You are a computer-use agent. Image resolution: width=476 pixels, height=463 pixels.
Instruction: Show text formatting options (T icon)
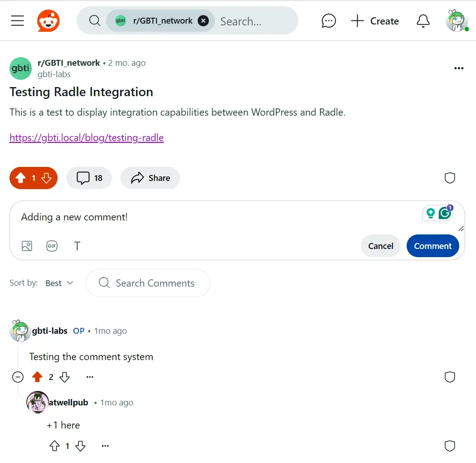click(77, 246)
